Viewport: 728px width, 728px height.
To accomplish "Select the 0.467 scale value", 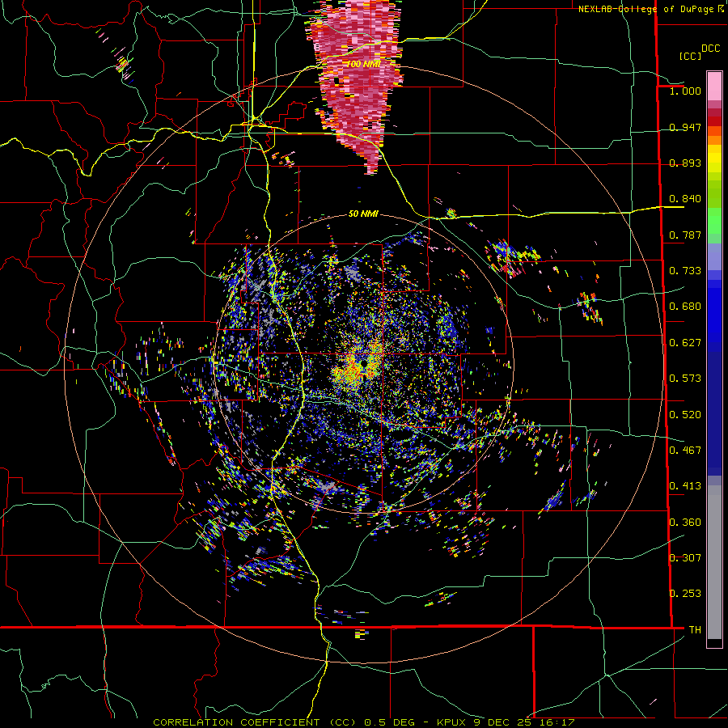I will [685, 451].
